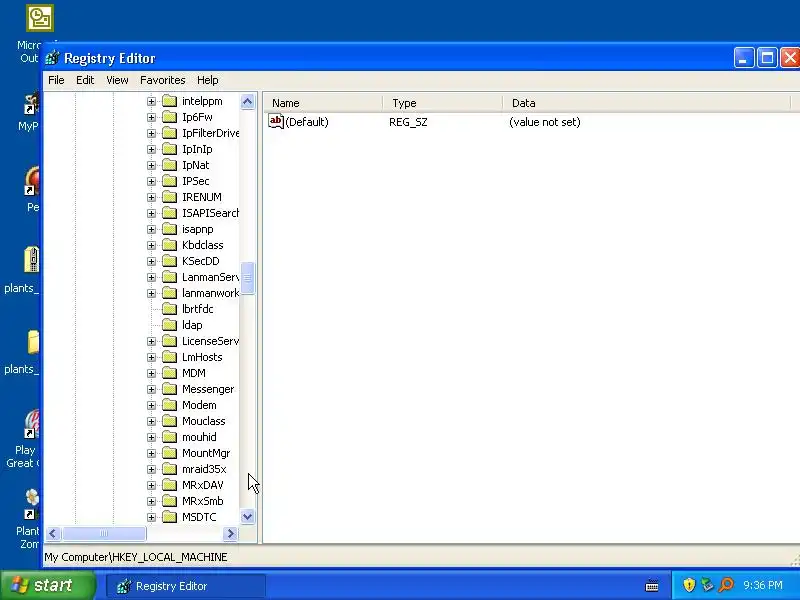Open the View menu
This screenshot has width=800, height=600.
[117, 80]
